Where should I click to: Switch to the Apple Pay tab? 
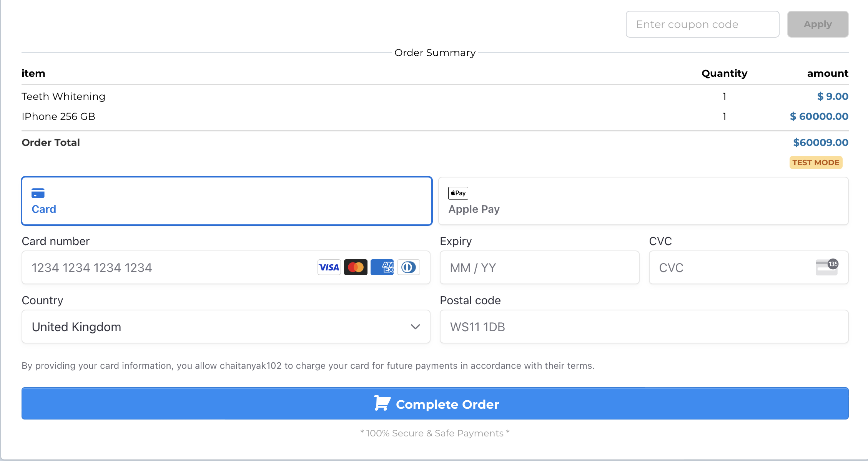(644, 201)
